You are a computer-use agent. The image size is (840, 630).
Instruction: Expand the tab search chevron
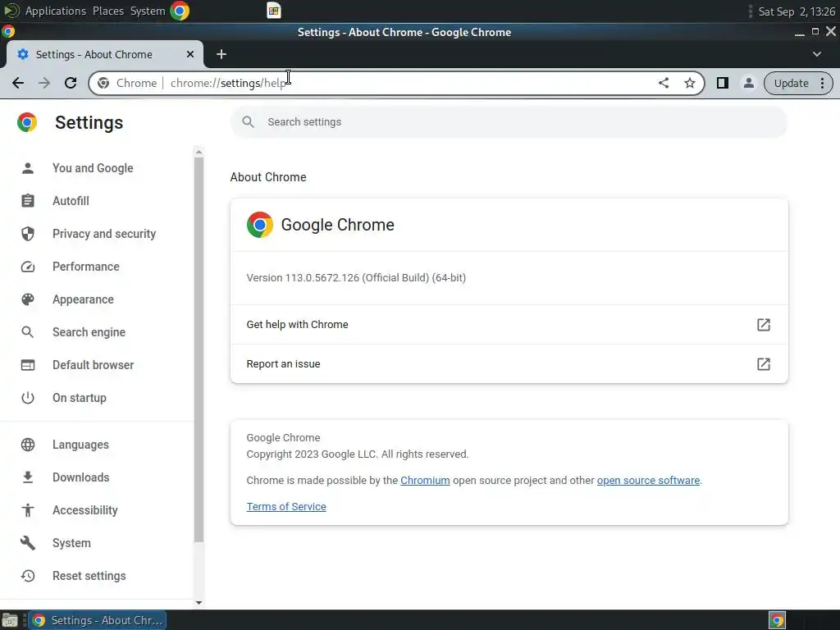click(x=816, y=54)
